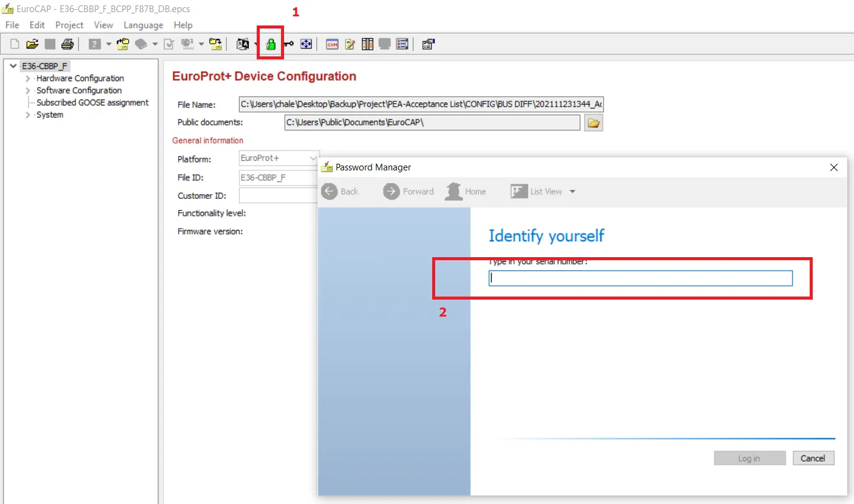The width and height of the screenshot is (854, 504).
Task: Click the blue four-arrows toolbar icon
Action: point(306,44)
